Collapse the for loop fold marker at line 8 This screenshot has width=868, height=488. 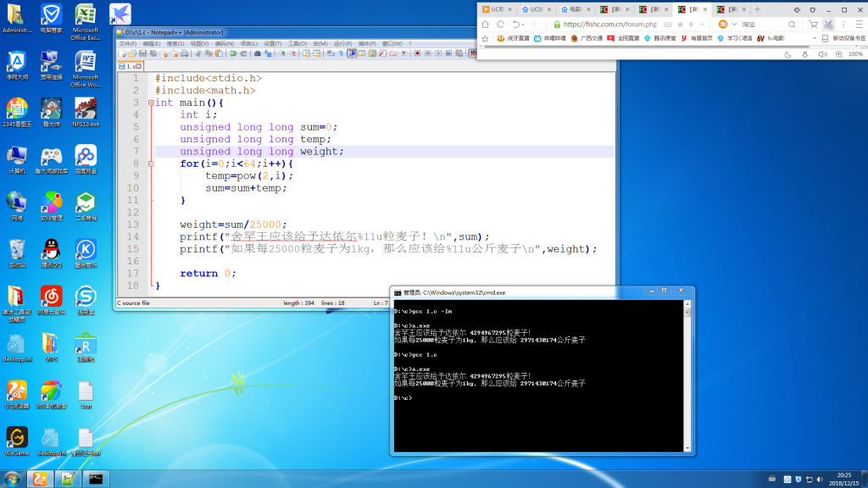point(151,164)
